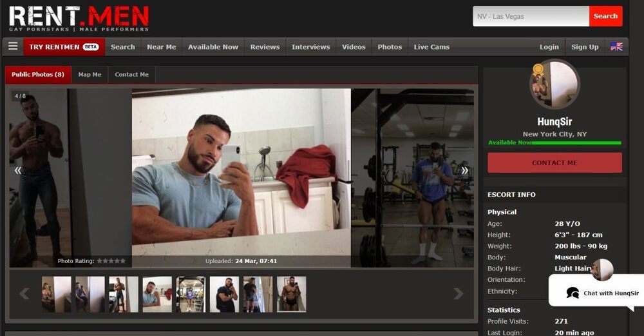This screenshot has height=336, width=644.
Task: Rate photo using the star rating
Action: click(111, 261)
